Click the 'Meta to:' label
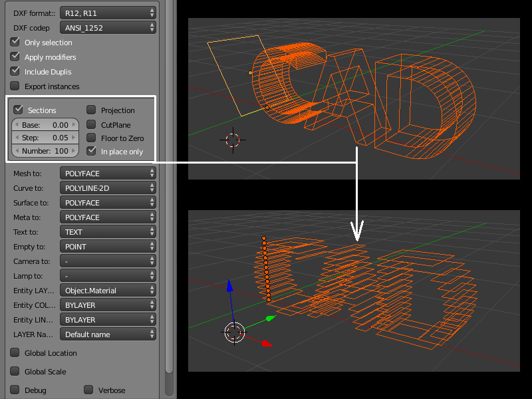Viewport: 532px width, 399px height. click(27, 217)
